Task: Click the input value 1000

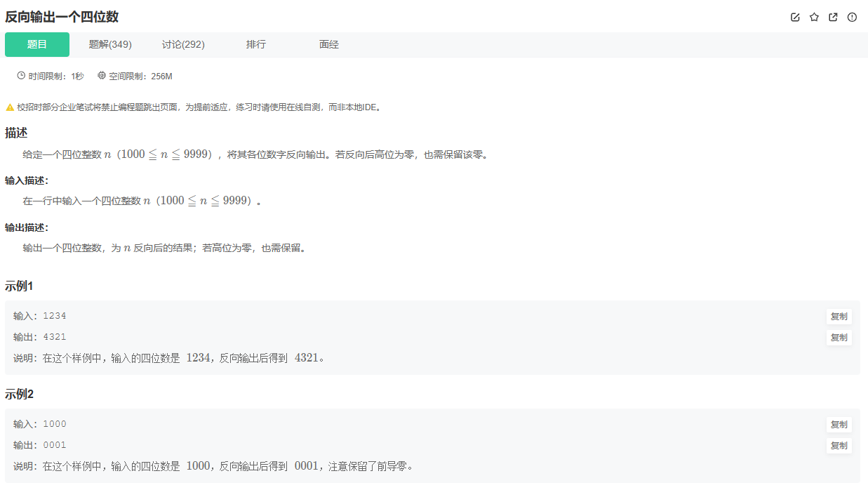Action: click(x=55, y=424)
